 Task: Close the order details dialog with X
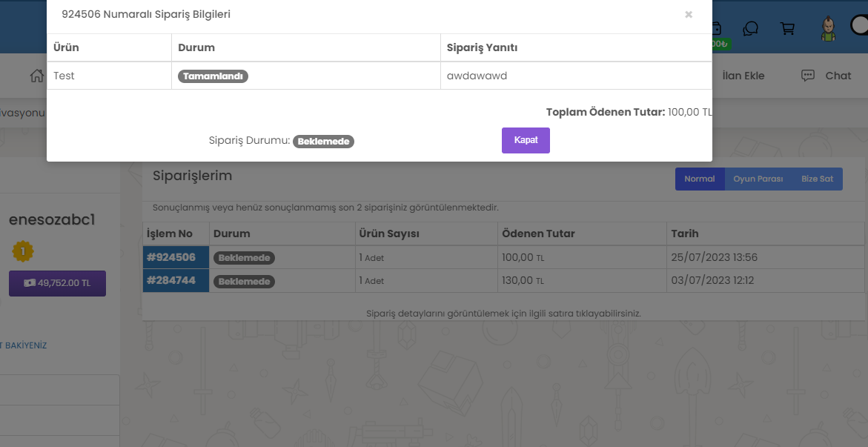point(688,14)
